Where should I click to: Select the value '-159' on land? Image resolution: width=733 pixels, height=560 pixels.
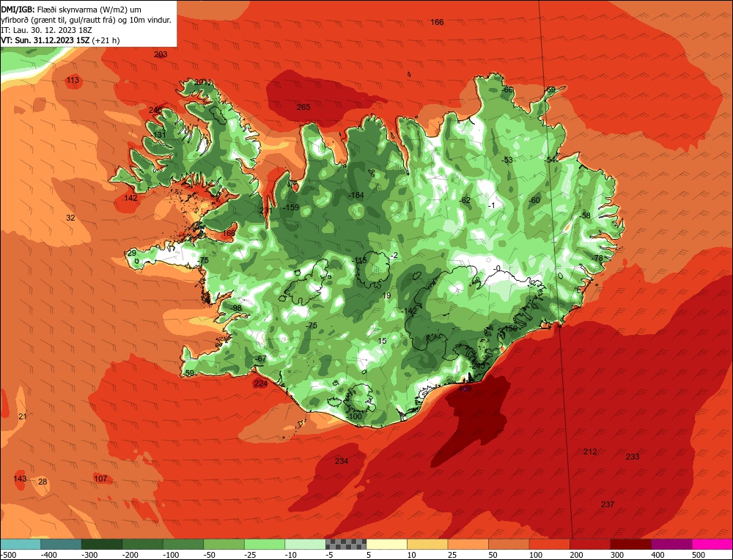click(291, 207)
